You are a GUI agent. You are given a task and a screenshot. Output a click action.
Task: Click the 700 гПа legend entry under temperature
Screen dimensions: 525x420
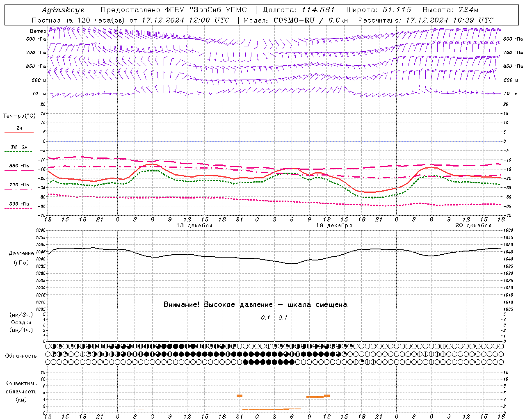click(19, 185)
